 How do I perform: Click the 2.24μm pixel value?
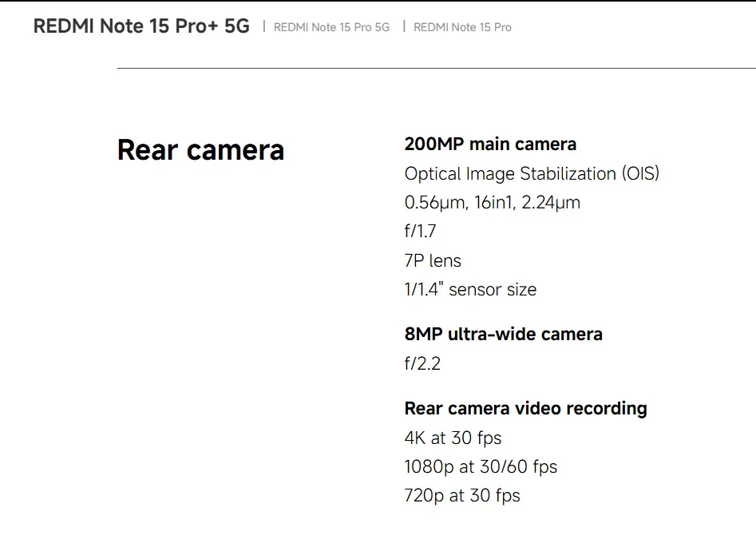(x=551, y=203)
